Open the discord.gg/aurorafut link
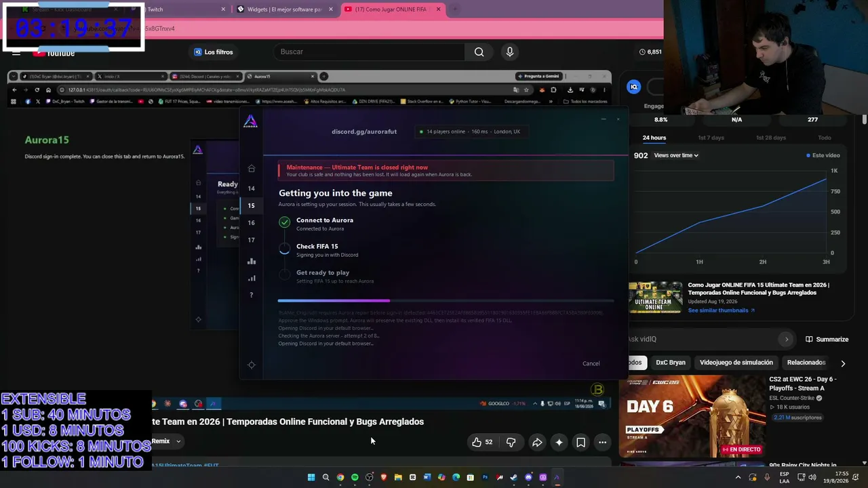The width and height of the screenshot is (868, 488). [x=364, y=131]
